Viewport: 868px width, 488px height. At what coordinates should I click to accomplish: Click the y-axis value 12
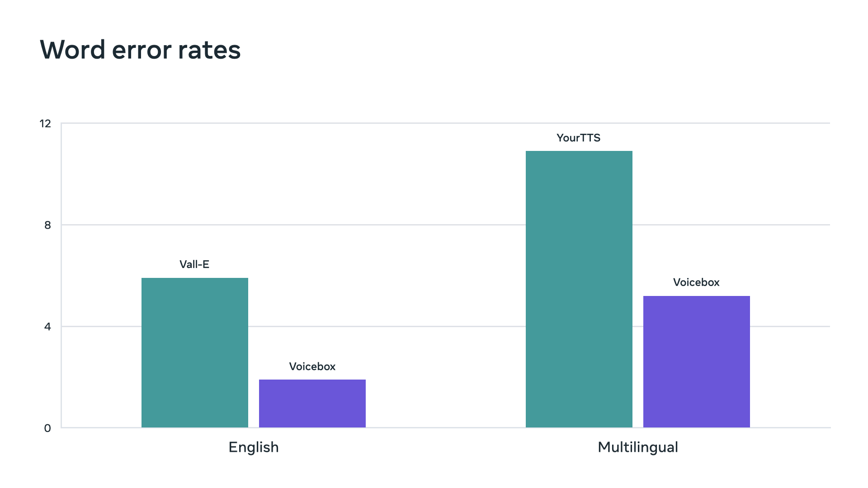click(x=45, y=123)
